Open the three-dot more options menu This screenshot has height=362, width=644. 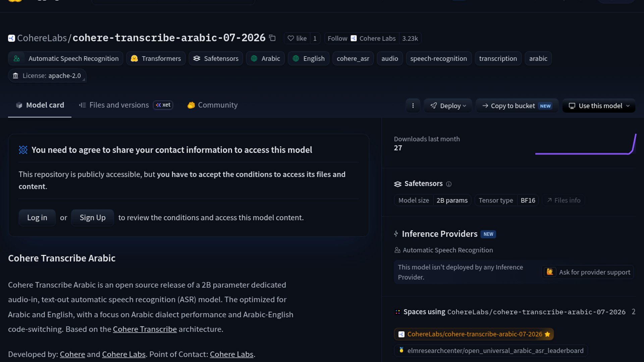pos(413,106)
